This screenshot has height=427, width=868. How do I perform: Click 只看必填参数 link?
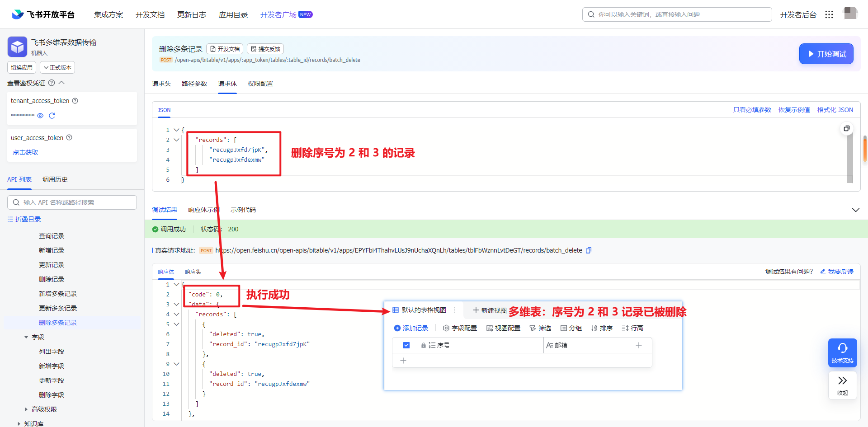point(752,110)
